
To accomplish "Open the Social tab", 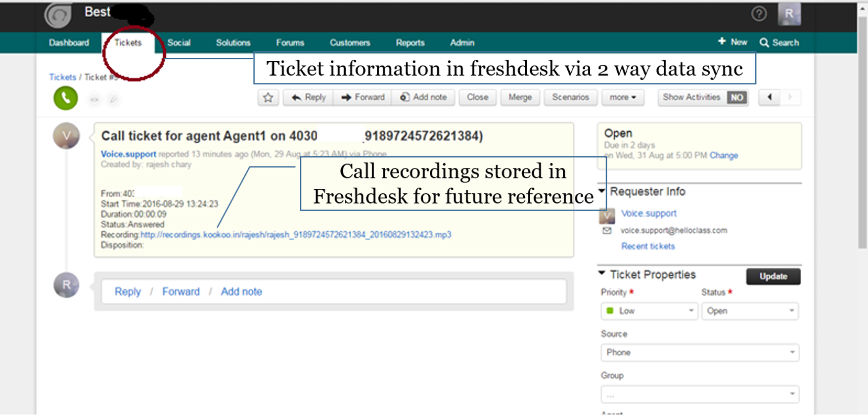I will 179,42.
